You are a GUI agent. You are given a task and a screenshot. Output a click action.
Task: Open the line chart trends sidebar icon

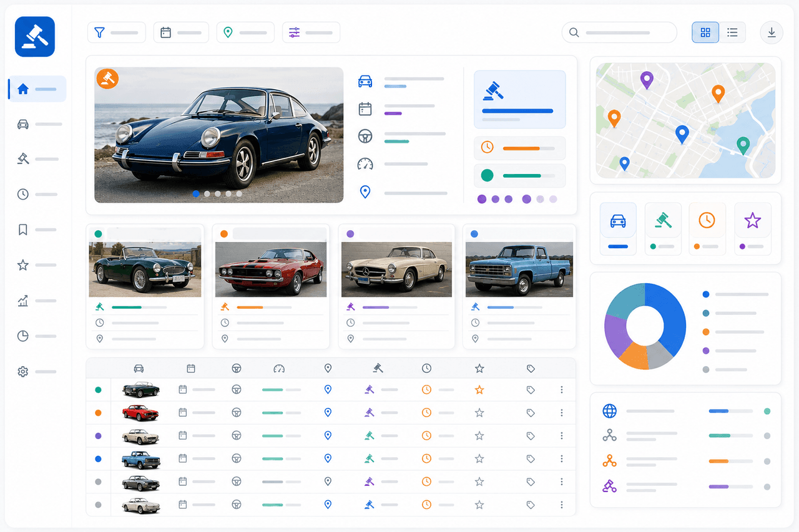coord(23,301)
